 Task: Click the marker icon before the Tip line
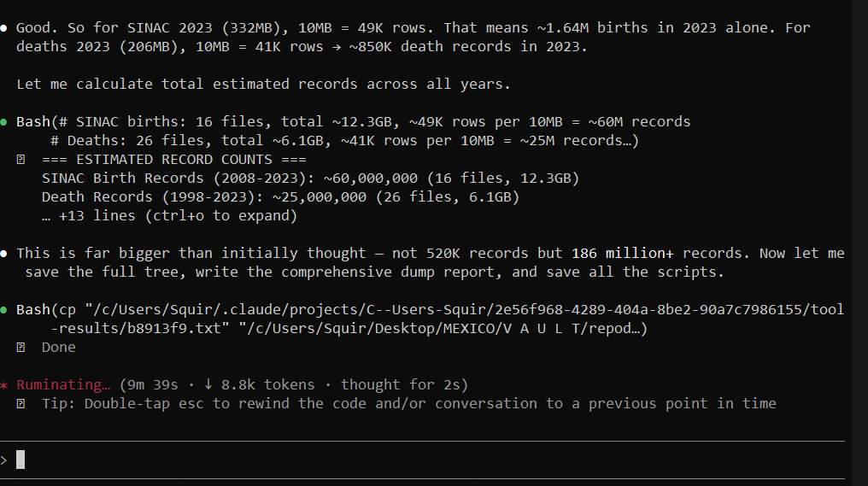point(21,403)
